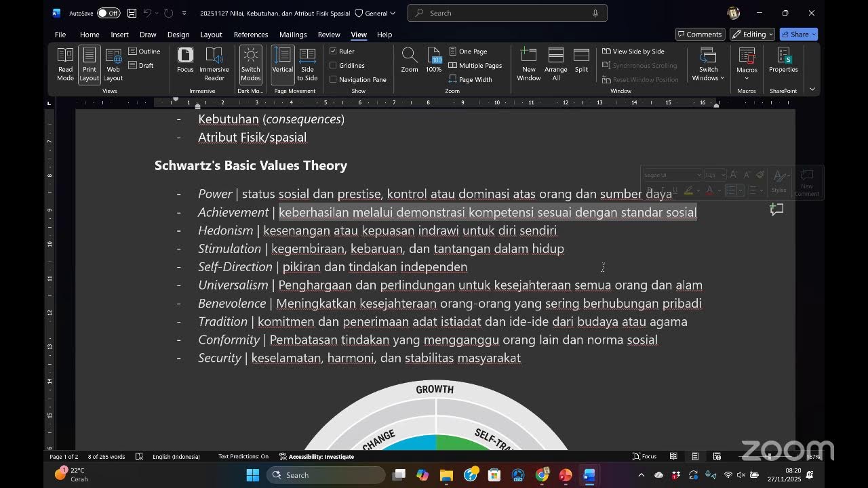Switch to Web Layout view
Viewport: 868px width, 488px height.
pos(113,64)
